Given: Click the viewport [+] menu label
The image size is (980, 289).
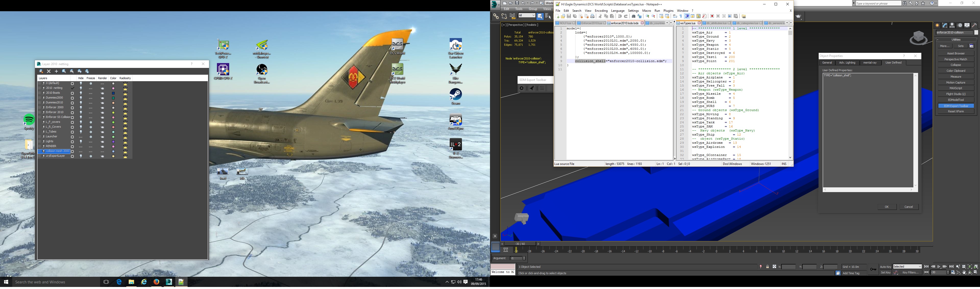Looking at the screenshot, I should pyautogui.click(x=504, y=25).
